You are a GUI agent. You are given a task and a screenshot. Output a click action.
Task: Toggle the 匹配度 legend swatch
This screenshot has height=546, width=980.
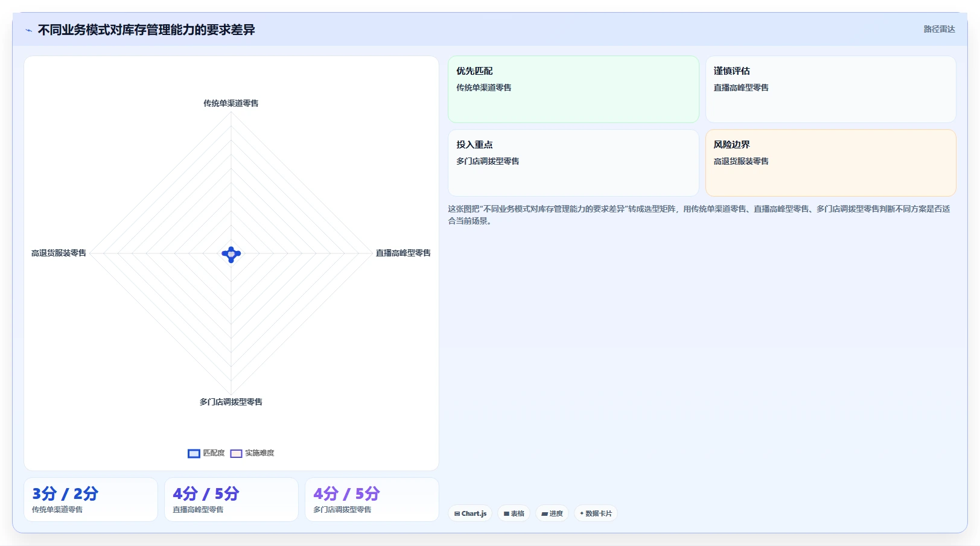click(194, 454)
